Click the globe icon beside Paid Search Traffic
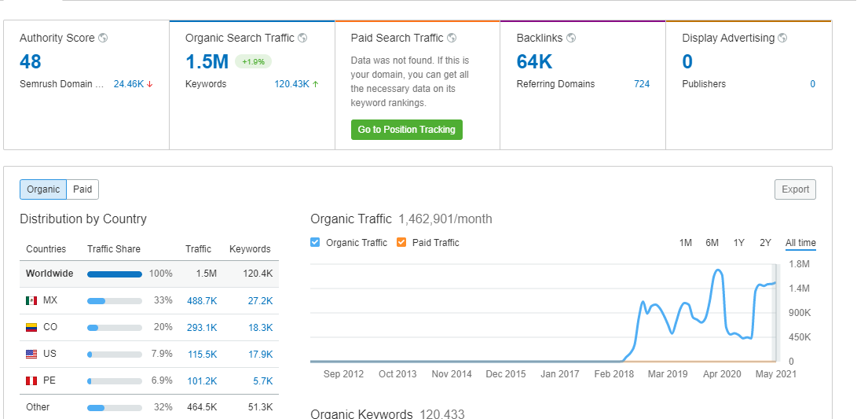 point(452,39)
